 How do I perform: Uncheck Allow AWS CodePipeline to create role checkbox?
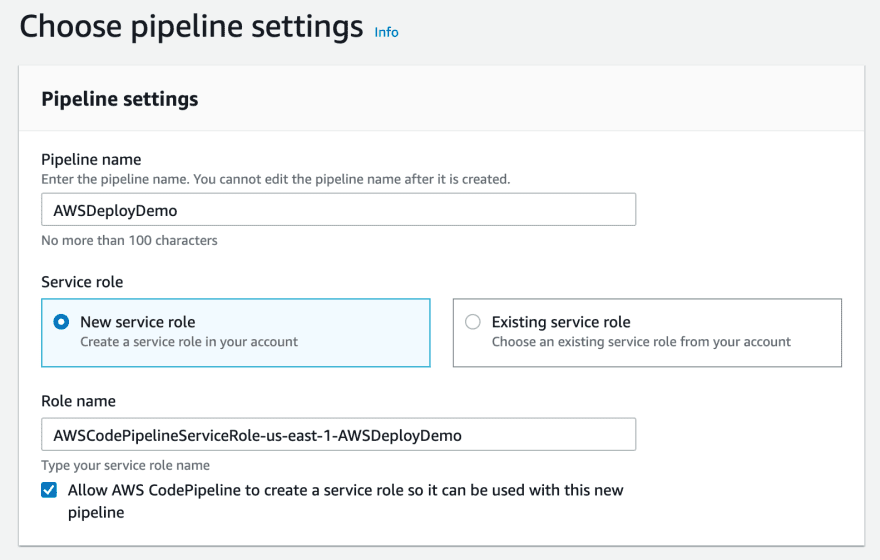coord(49,490)
